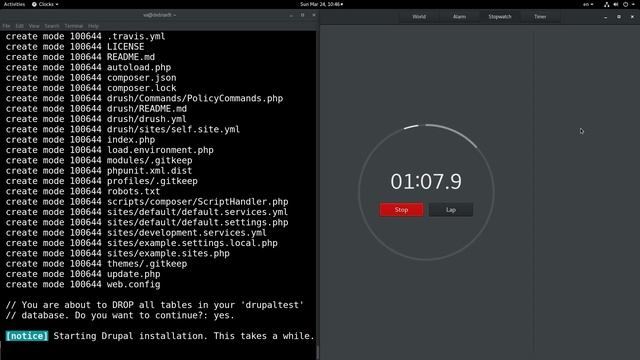Open the terminal File menu
This screenshot has height=360, width=640.
pos(7,26)
